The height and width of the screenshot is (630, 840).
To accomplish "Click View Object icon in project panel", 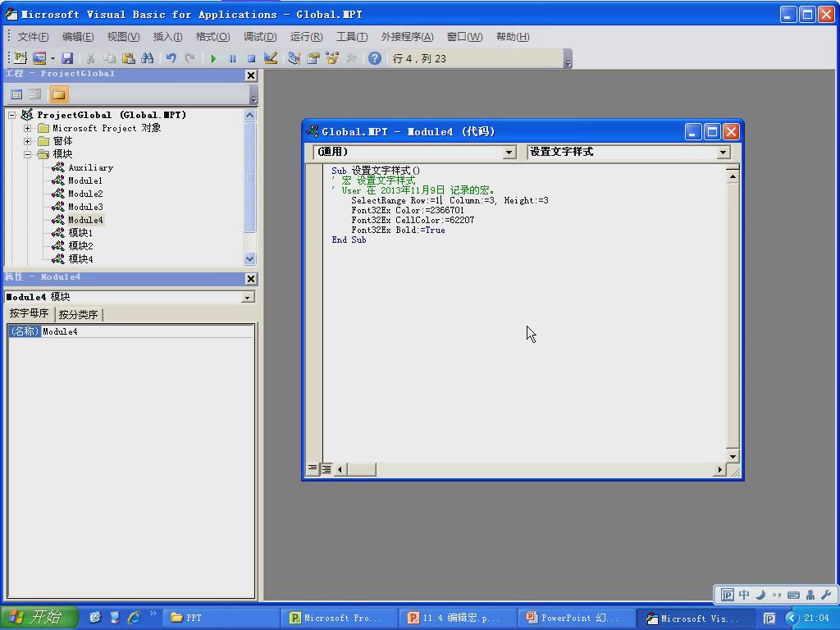I will click(34, 95).
